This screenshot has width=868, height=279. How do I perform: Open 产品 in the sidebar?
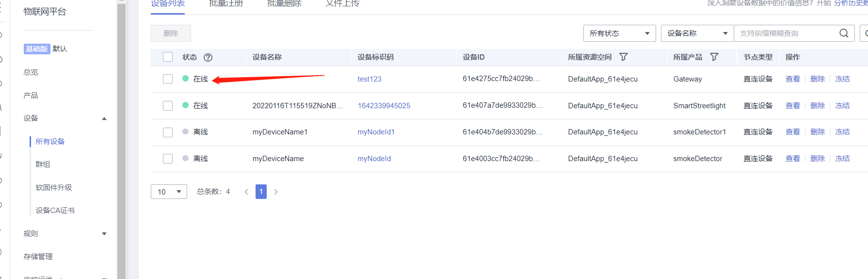point(31,95)
